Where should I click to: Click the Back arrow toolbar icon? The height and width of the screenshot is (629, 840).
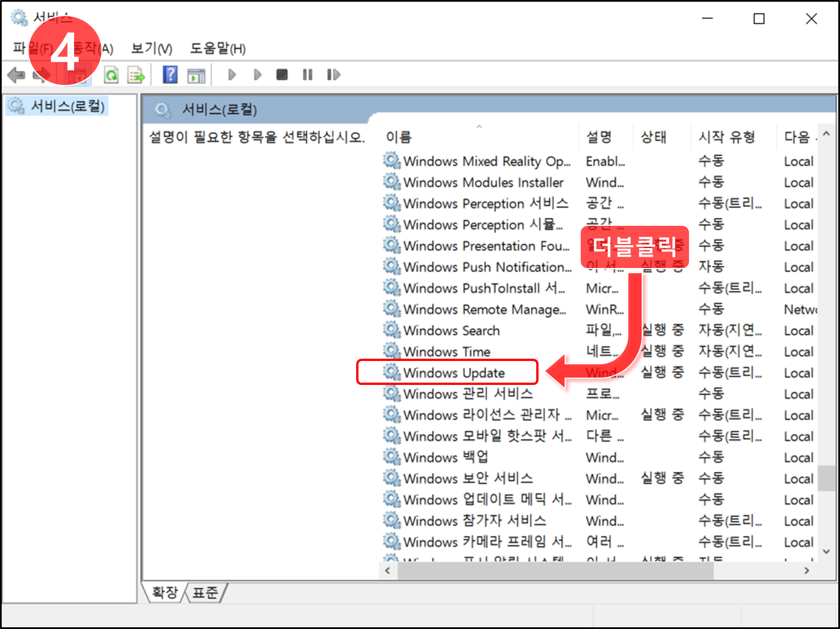[x=17, y=75]
